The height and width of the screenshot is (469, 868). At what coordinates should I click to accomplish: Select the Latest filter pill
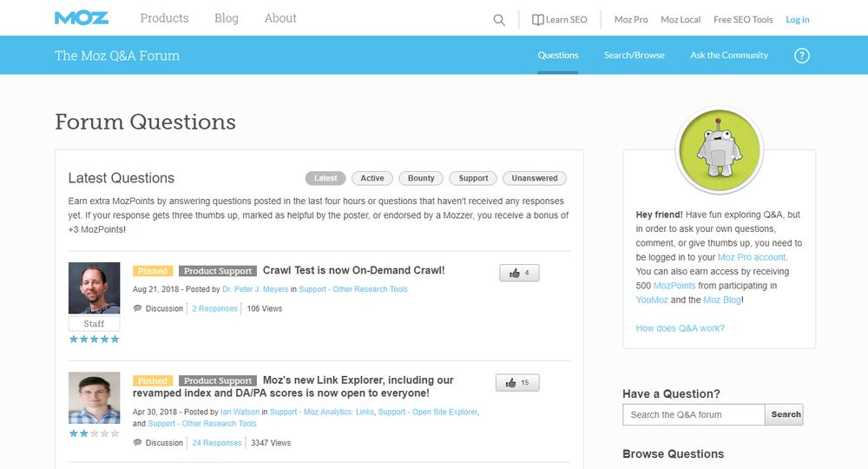(325, 178)
